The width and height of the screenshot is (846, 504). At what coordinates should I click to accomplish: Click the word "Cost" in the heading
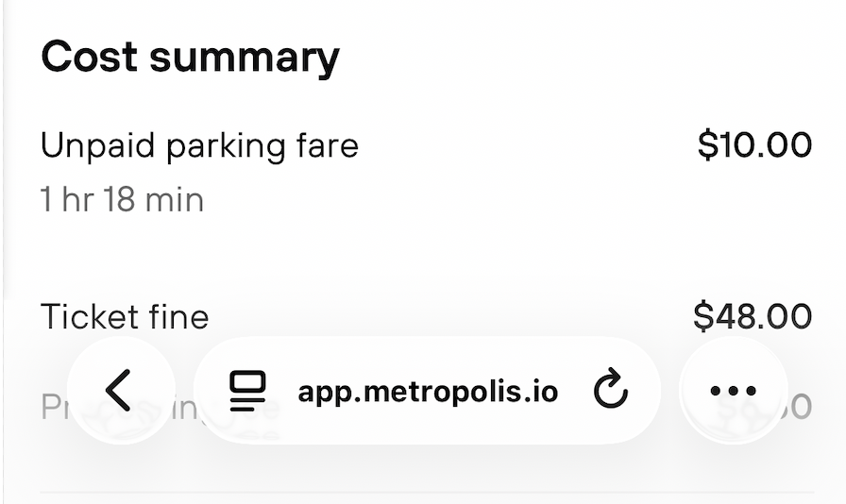point(90,59)
